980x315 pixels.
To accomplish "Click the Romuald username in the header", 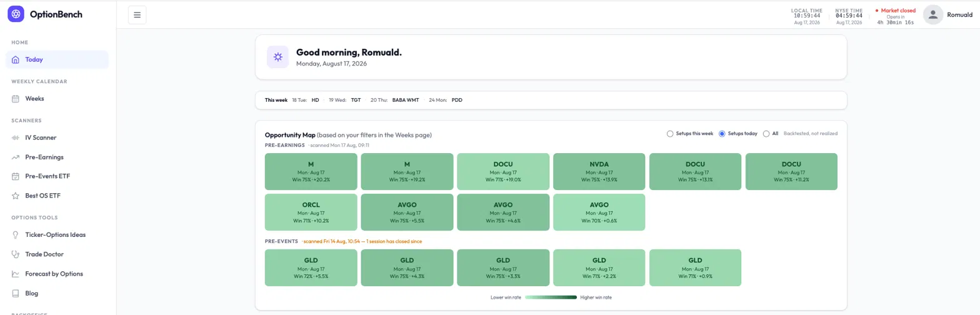I will point(960,15).
